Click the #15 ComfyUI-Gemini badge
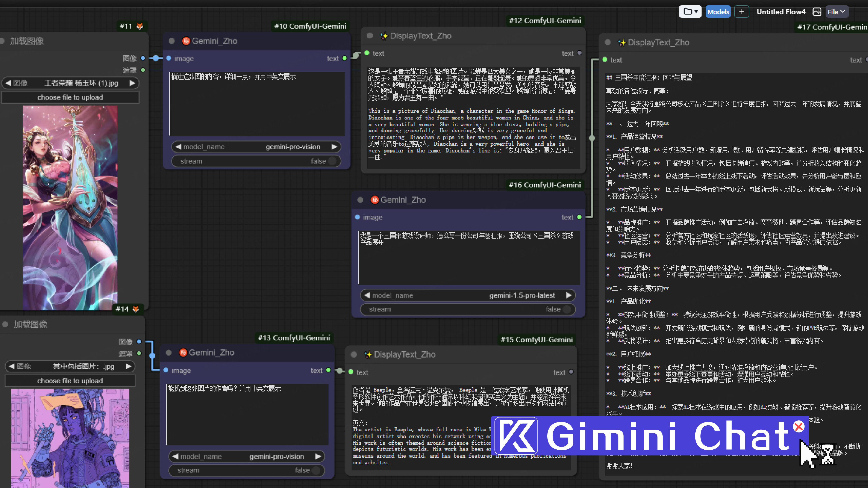This screenshot has height=488, width=868. pyautogui.click(x=537, y=339)
